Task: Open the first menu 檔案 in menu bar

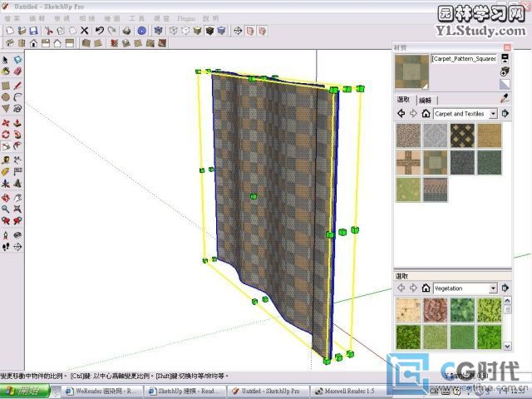Action: click(12, 18)
